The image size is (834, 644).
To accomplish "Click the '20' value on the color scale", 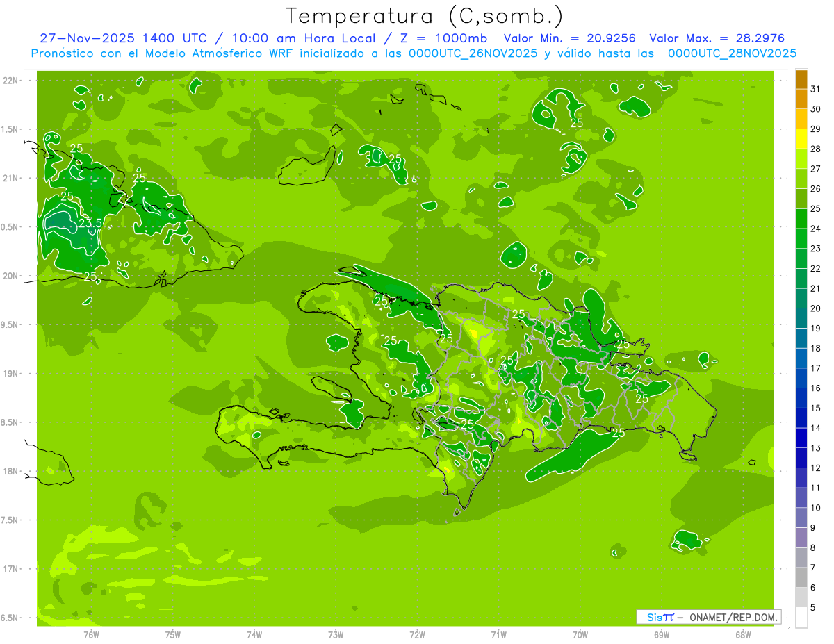I will click(x=816, y=308).
